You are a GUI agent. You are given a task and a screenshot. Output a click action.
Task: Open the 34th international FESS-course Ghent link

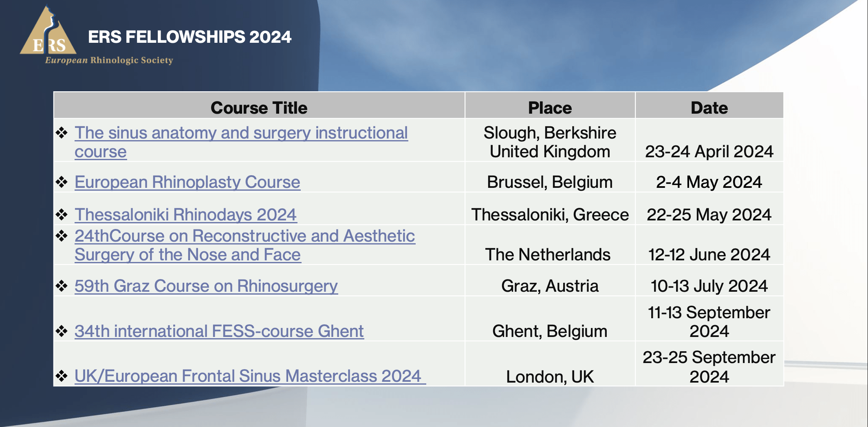pos(219,331)
